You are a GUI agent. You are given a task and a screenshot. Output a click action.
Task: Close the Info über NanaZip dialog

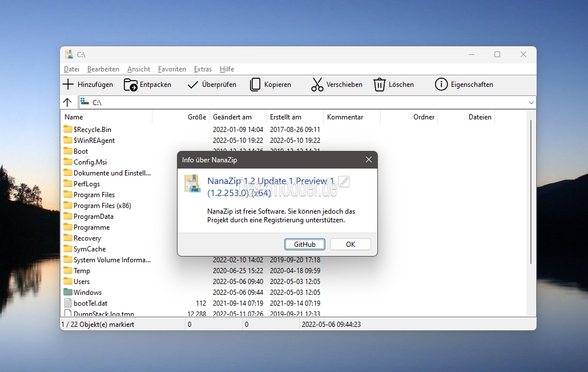(369, 159)
